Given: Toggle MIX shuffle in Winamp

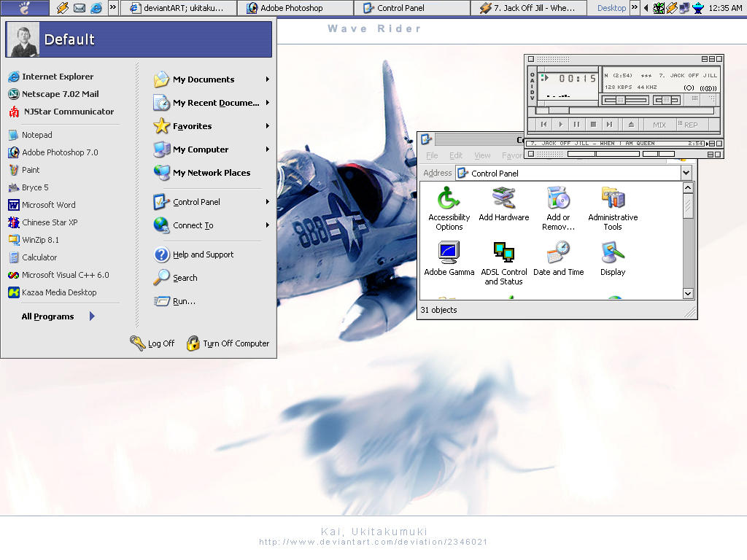Looking at the screenshot, I should (x=659, y=125).
